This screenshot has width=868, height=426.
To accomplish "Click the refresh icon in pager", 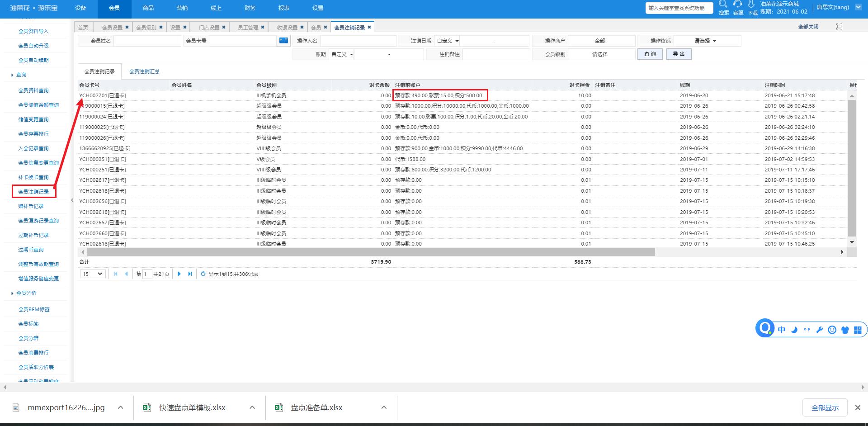I will tap(203, 274).
